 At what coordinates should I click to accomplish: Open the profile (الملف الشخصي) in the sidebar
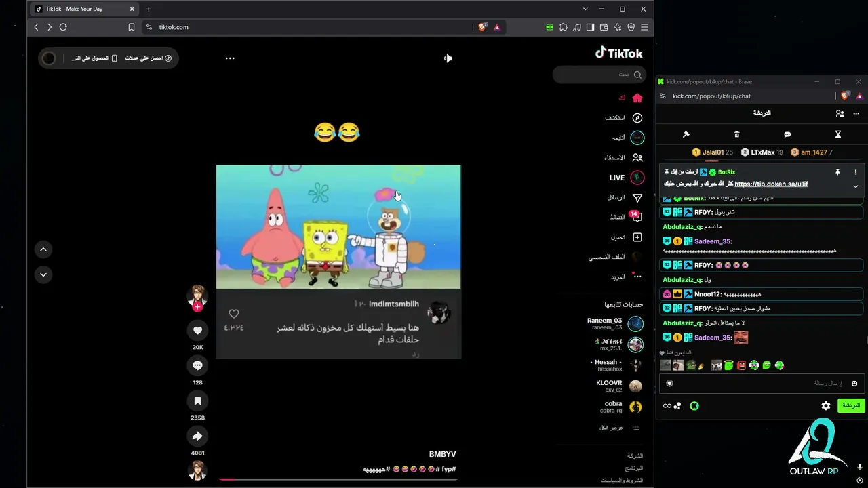pos(616,257)
